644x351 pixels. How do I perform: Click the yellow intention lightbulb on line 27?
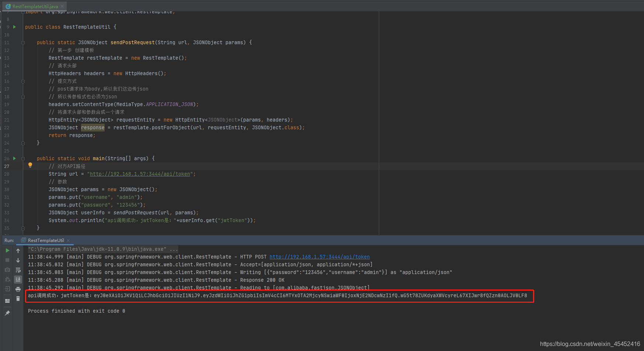pyautogui.click(x=30, y=165)
